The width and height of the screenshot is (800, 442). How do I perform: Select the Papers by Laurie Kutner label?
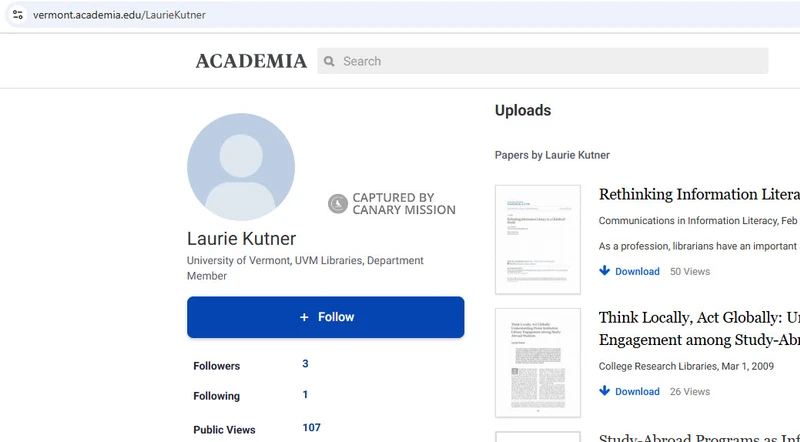pos(552,155)
